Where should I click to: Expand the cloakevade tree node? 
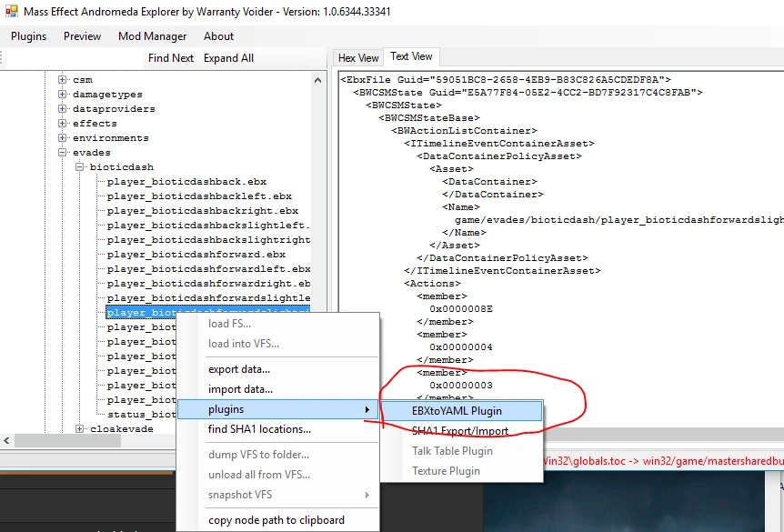[77, 428]
